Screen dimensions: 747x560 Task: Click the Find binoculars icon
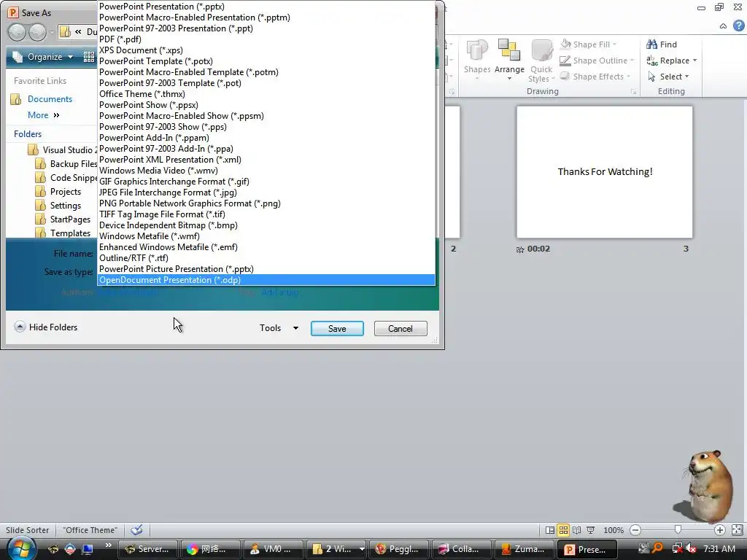(651, 44)
